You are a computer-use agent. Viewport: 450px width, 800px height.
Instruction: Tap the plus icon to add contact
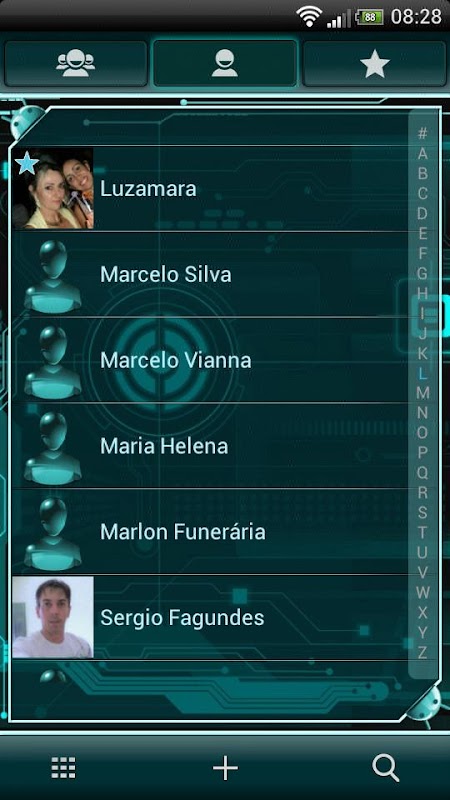(225, 767)
